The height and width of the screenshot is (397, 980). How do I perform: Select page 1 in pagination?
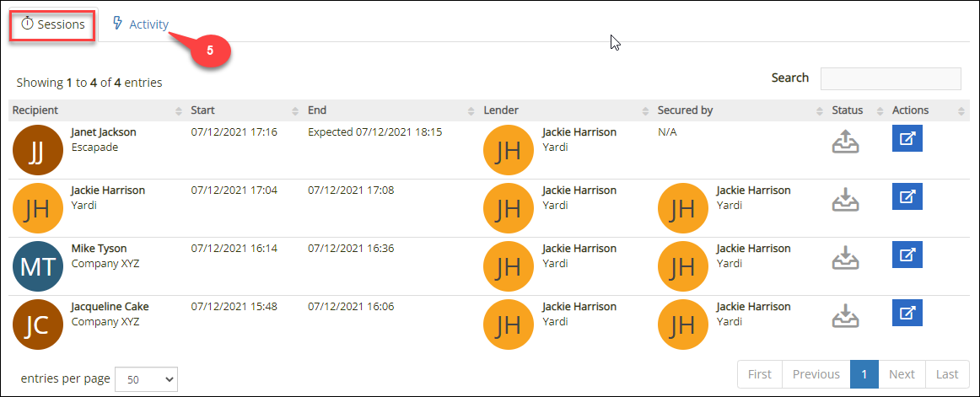864,374
